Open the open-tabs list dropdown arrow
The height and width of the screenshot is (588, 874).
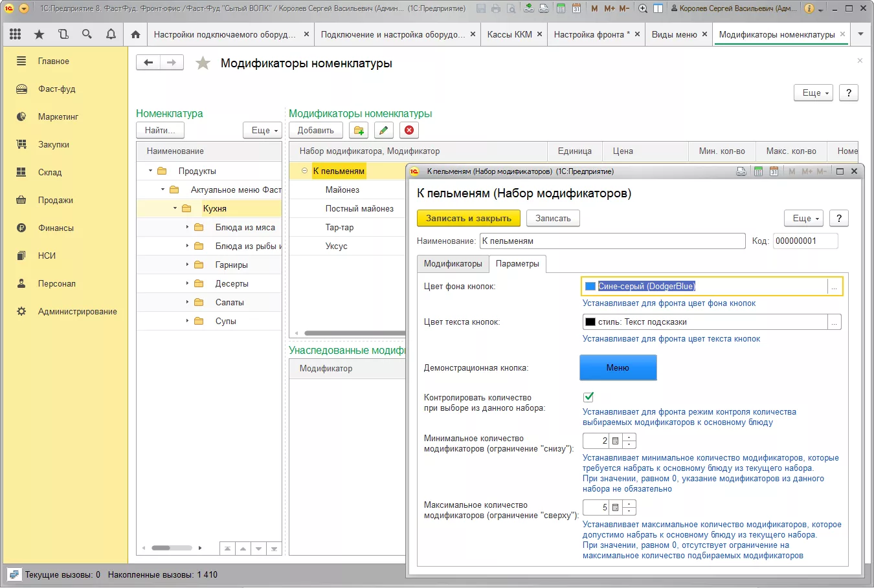coord(860,34)
